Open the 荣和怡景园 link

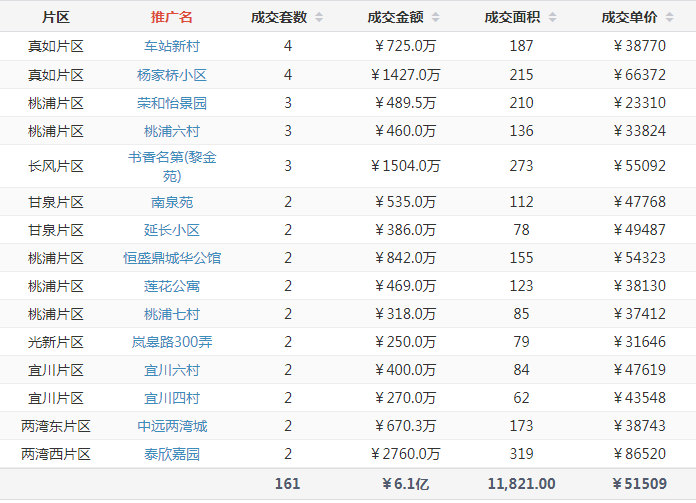pyautogui.click(x=172, y=103)
